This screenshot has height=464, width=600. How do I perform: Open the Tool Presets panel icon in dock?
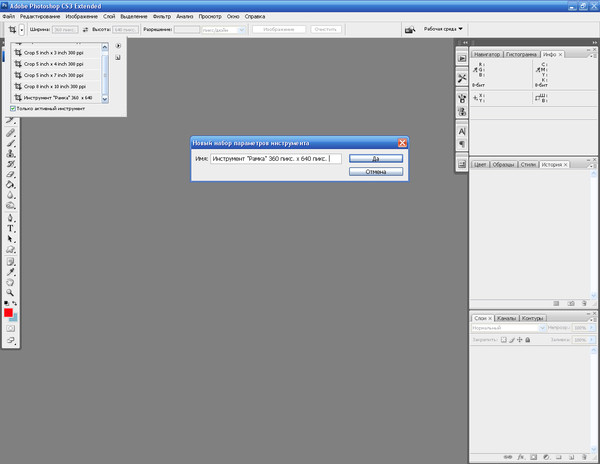[x=462, y=78]
